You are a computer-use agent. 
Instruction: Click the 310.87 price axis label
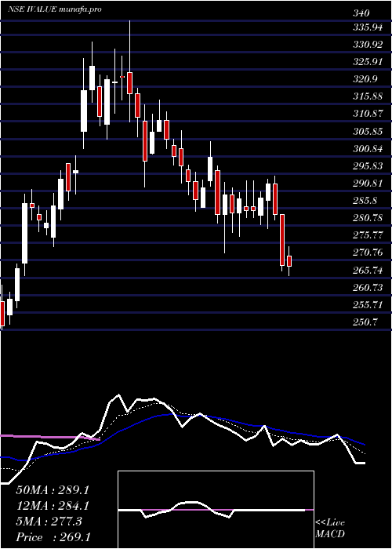pyautogui.click(x=368, y=115)
